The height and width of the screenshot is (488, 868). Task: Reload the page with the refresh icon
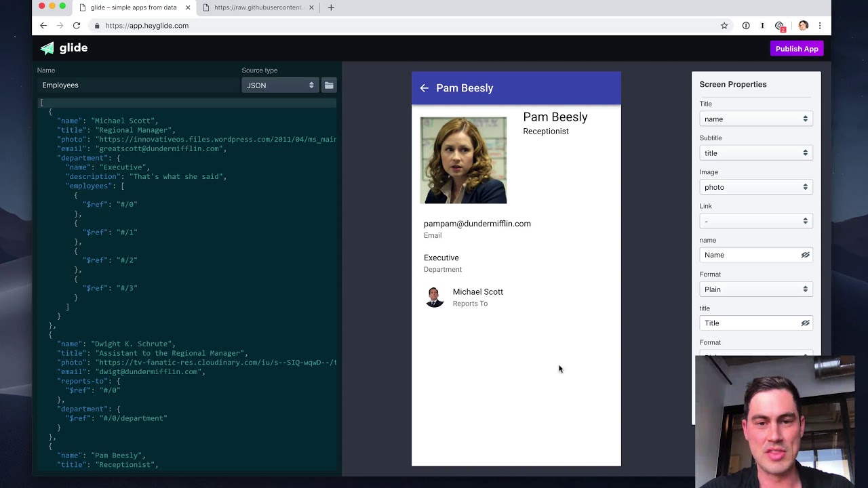77,26
